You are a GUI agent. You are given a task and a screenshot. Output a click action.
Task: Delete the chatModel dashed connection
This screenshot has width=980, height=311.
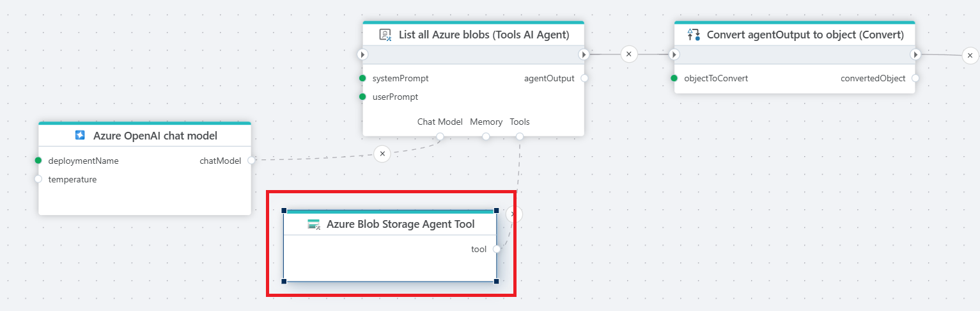[382, 154]
